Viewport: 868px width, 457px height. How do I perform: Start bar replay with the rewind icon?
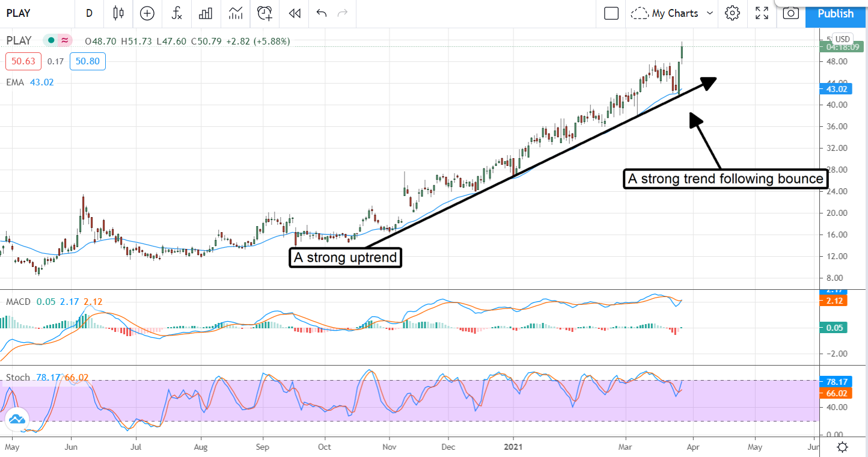(295, 13)
